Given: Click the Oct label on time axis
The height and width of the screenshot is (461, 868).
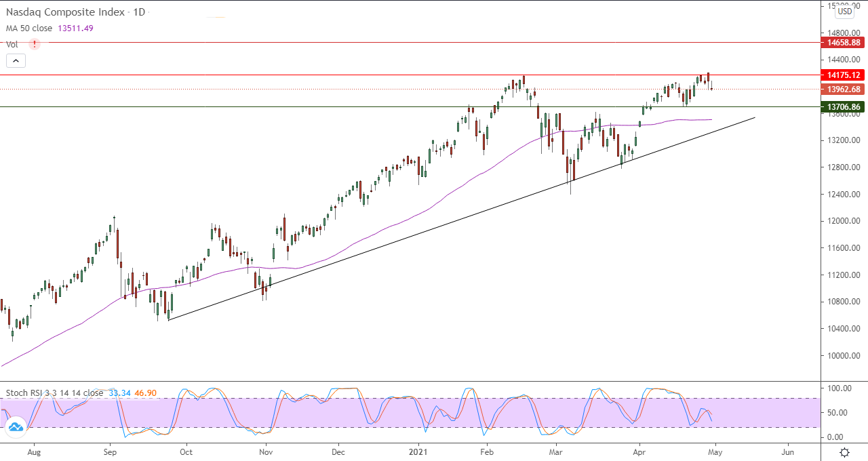Looking at the screenshot, I should coord(186,451).
